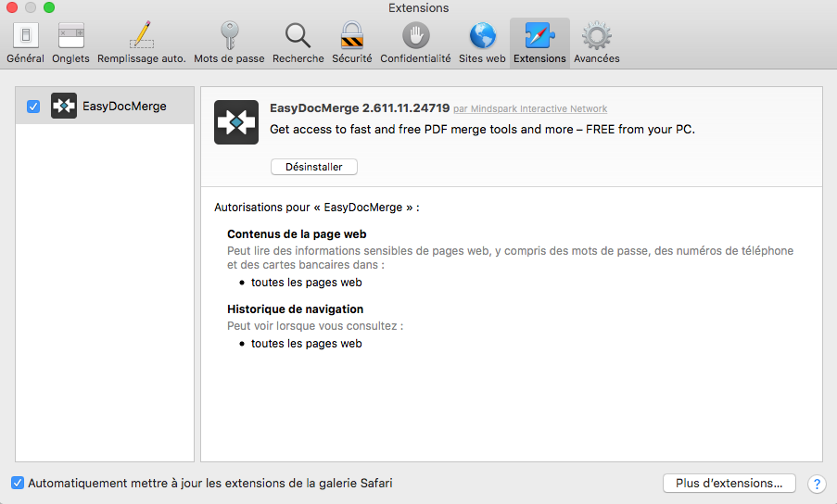
Task: Click 'Autorisations pour « EasyDocMerge »' text
Action: pyautogui.click(x=317, y=208)
